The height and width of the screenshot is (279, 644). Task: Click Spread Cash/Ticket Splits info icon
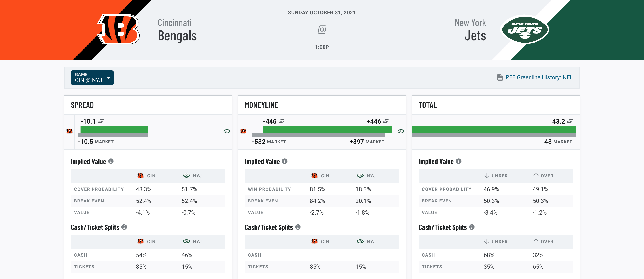tap(124, 227)
